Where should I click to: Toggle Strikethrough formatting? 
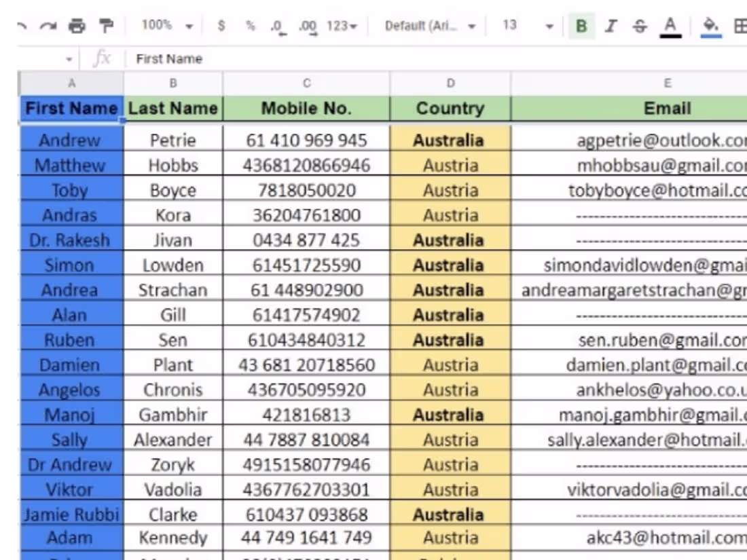640,26
